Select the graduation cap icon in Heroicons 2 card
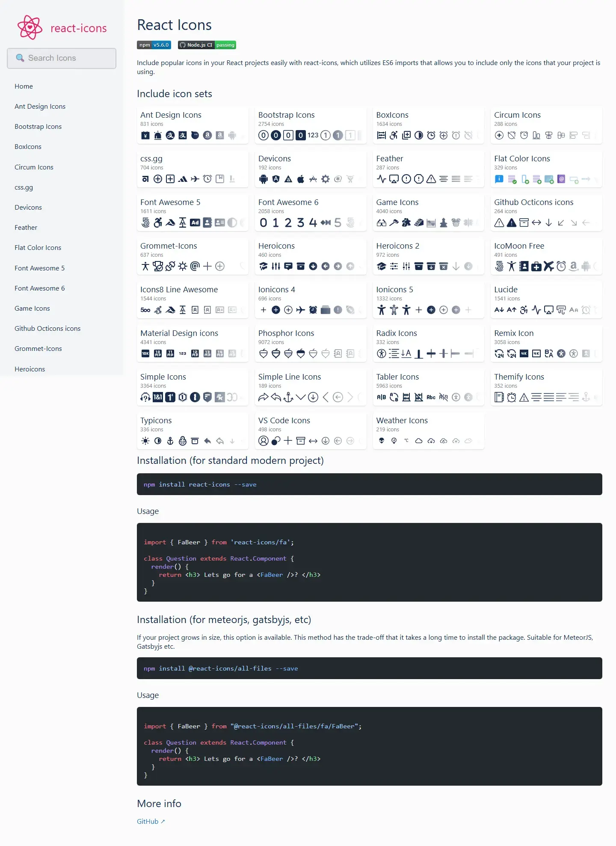This screenshot has height=846, width=616. (382, 266)
